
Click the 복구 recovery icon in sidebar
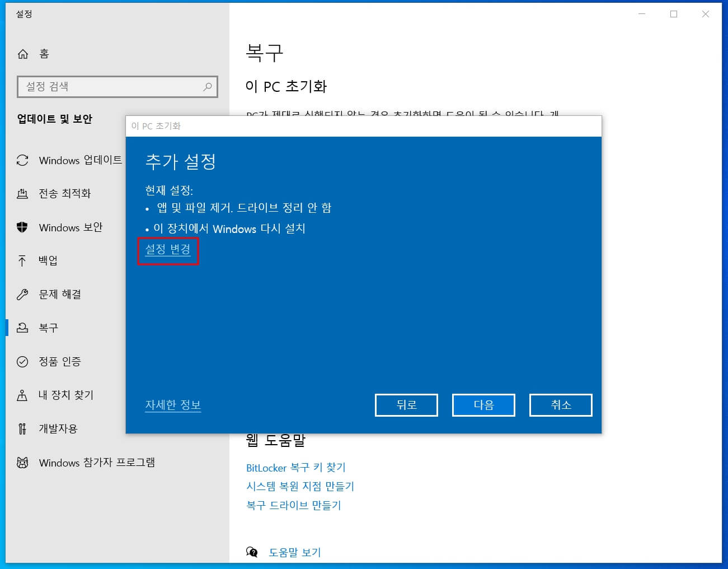[x=22, y=328]
